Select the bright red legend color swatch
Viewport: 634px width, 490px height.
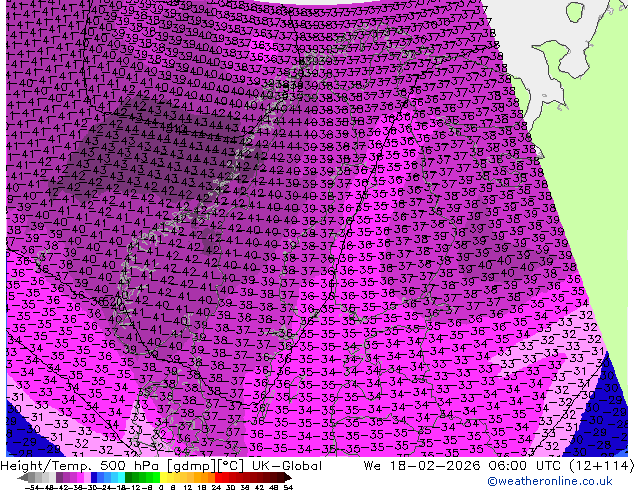[x=218, y=477]
